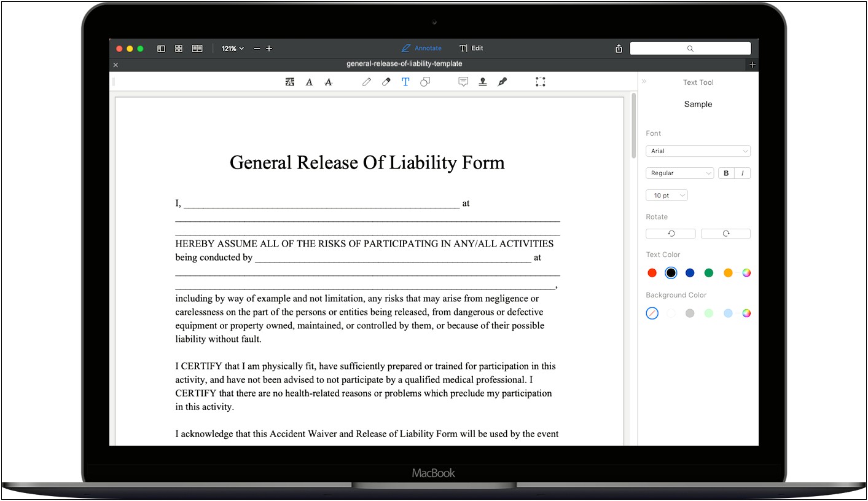Open the Arial font dropdown

(x=698, y=151)
